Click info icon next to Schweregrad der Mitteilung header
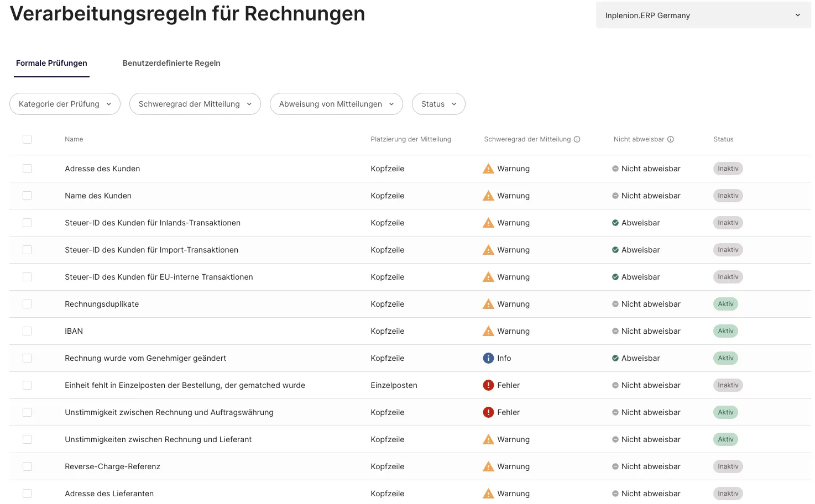 577,139
